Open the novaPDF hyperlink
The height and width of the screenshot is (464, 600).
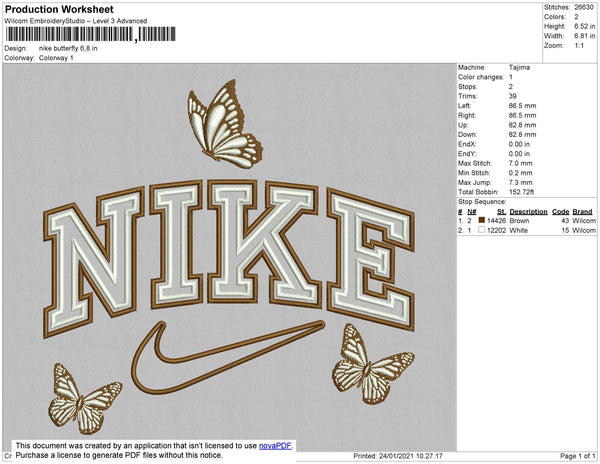[x=275, y=446]
